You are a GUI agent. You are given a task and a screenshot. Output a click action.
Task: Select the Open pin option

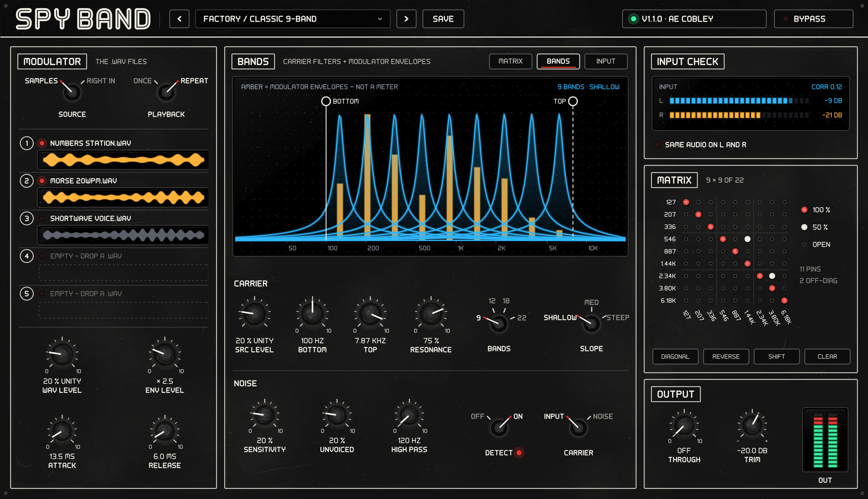[x=816, y=244]
